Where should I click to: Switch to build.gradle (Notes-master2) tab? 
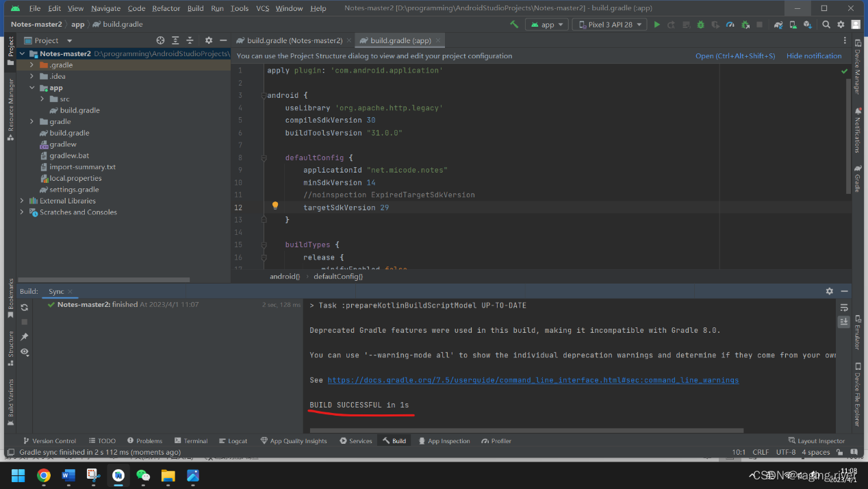click(x=294, y=40)
